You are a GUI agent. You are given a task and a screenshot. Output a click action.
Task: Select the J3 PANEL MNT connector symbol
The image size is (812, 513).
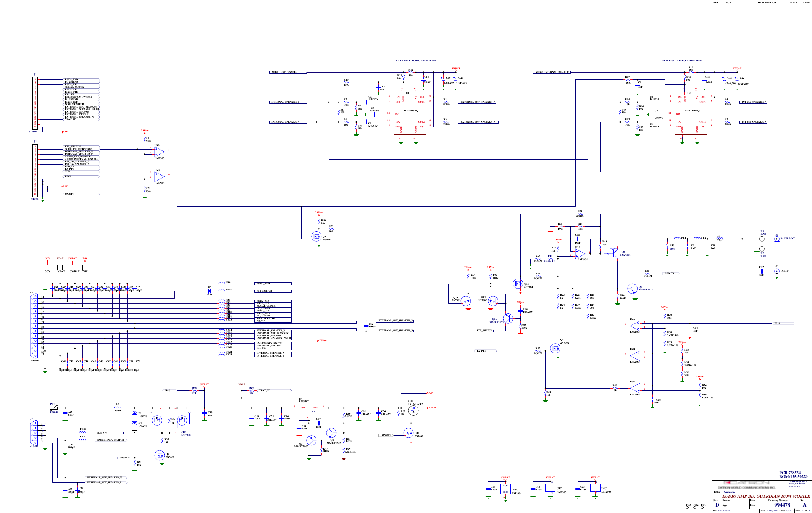point(776,239)
